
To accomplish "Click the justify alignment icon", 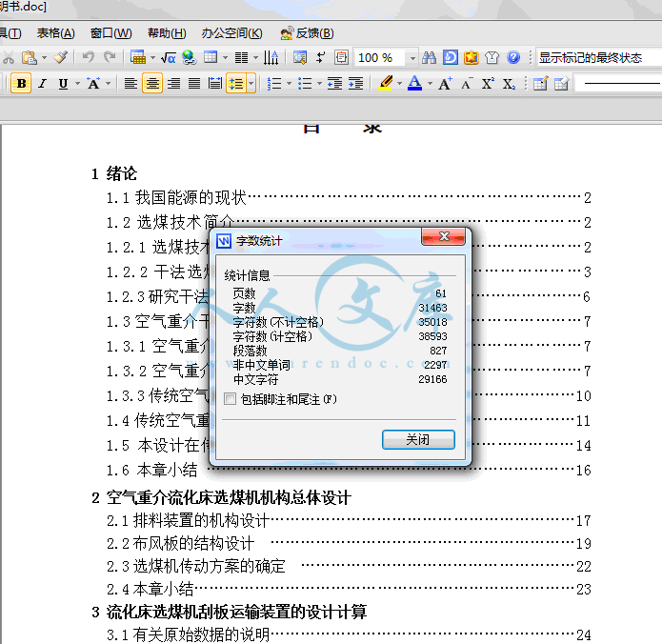I will tap(193, 84).
